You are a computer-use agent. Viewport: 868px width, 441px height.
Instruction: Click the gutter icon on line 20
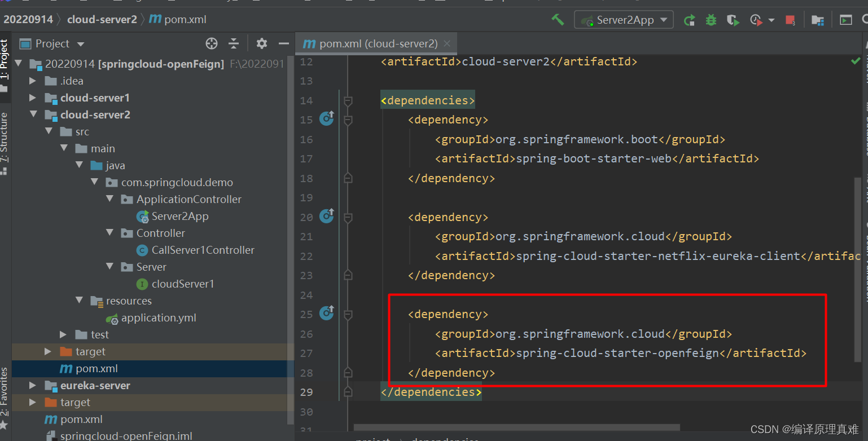[x=327, y=216]
